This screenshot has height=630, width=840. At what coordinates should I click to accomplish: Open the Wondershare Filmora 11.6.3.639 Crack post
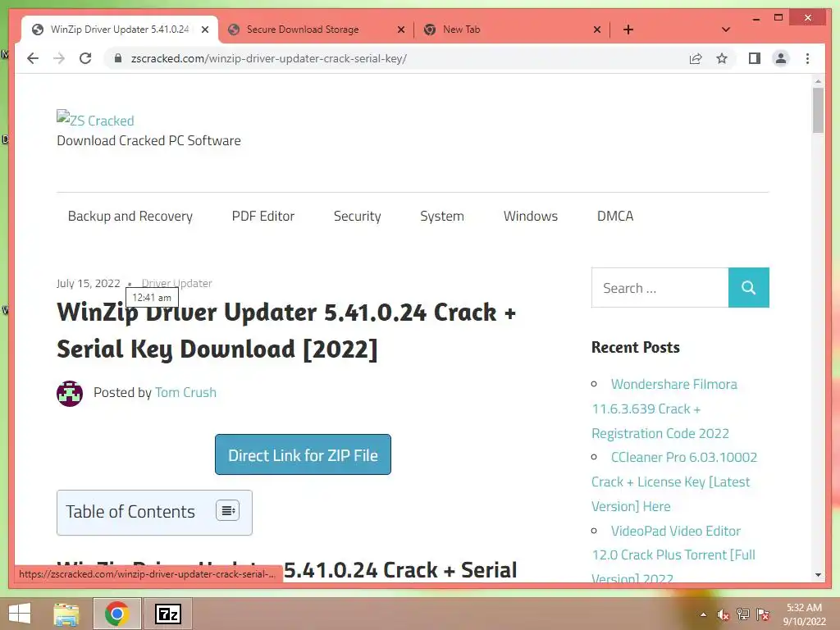664,409
